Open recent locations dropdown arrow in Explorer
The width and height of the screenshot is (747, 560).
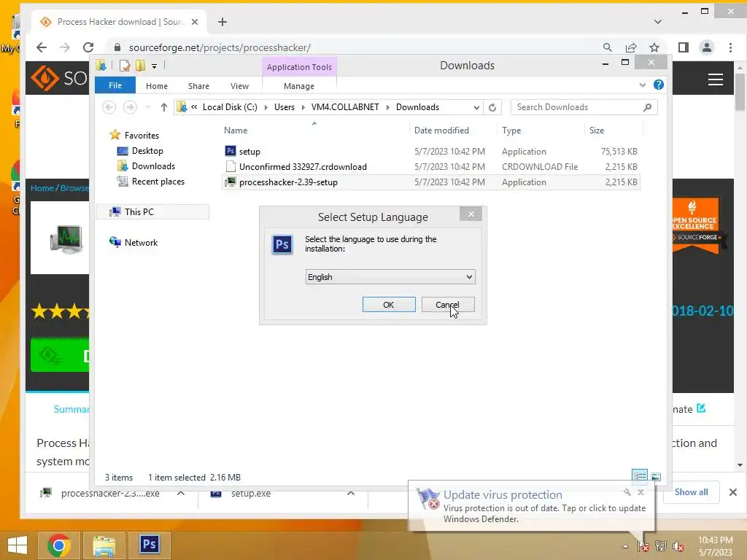click(x=148, y=107)
